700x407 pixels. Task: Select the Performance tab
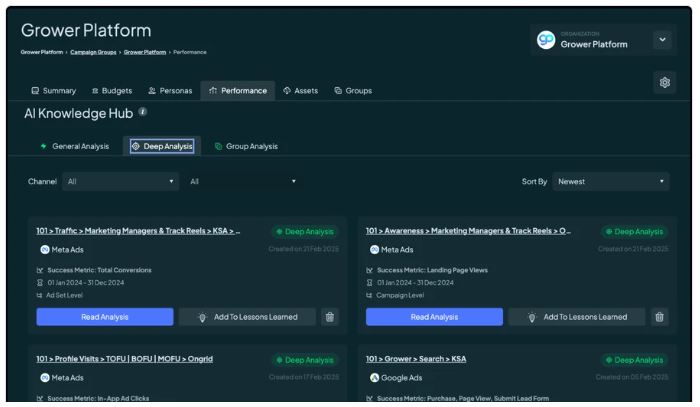pos(238,91)
